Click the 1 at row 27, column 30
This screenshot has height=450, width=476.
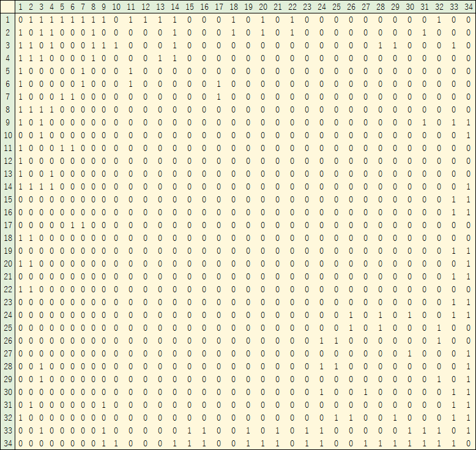pos(409,354)
